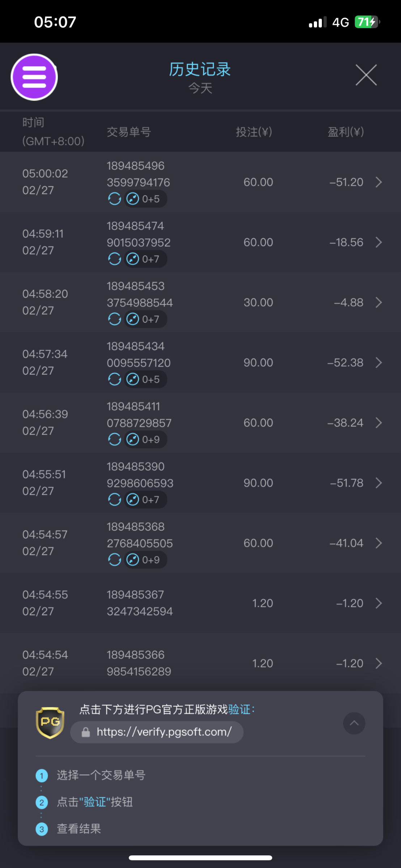Tap the 今天 date subtitle
Image resolution: width=401 pixels, height=868 pixels.
pos(200,88)
